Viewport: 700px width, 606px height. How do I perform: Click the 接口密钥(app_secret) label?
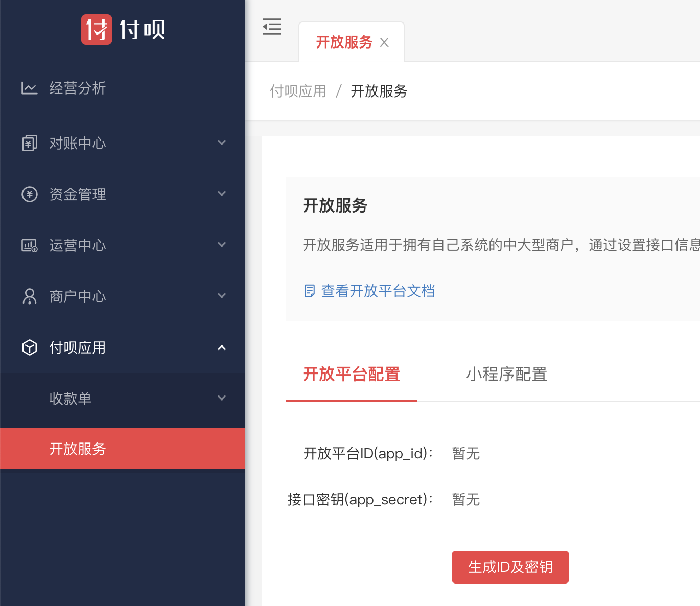pos(361,499)
